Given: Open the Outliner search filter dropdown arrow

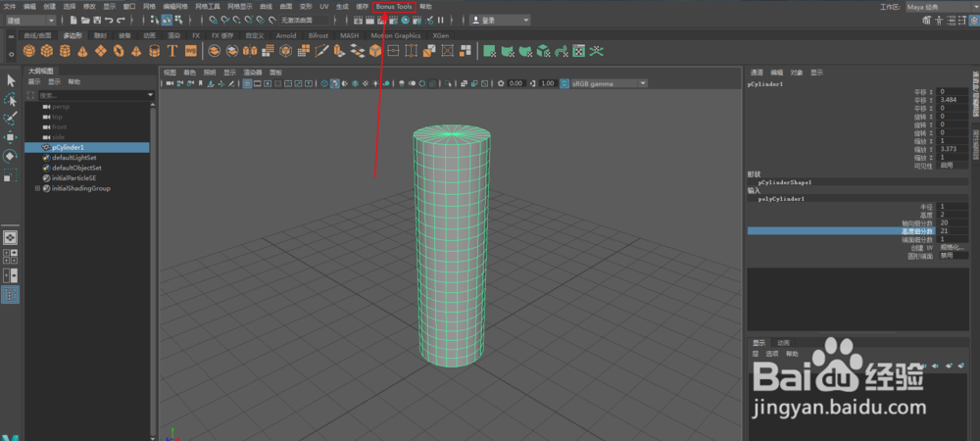Looking at the screenshot, I should click(150, 95).
